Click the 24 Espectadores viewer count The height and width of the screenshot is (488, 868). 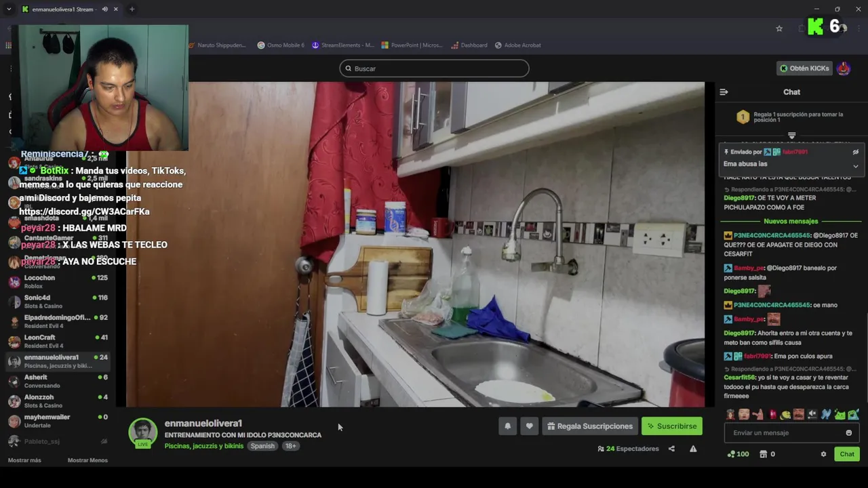[628, 449]
